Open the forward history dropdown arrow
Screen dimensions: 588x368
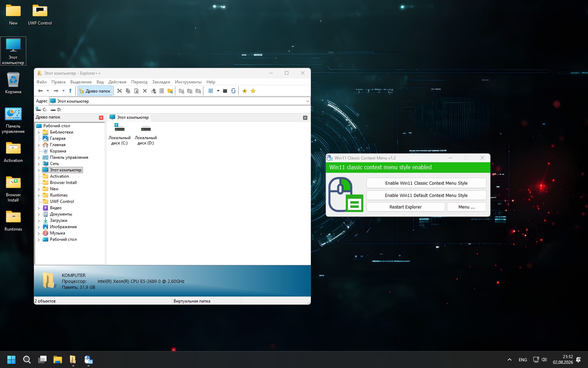(63, 91)
